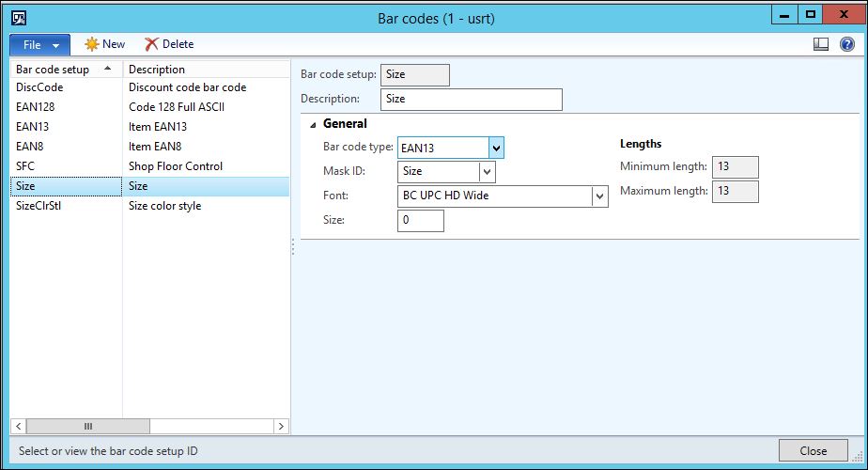
Task: Open the help question mark icon
Action: click(x=846, y=44)
